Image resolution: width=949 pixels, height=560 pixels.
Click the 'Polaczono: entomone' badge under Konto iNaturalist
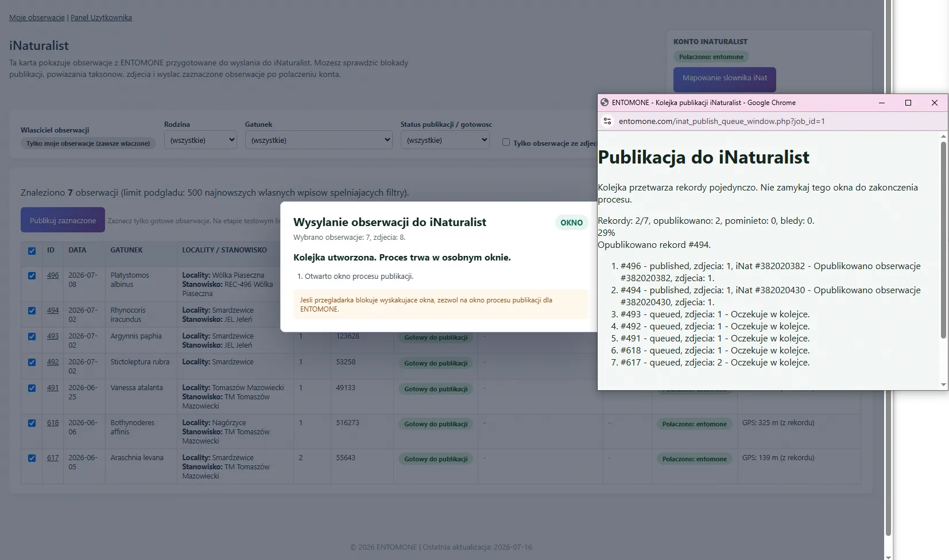pos(711,57)
